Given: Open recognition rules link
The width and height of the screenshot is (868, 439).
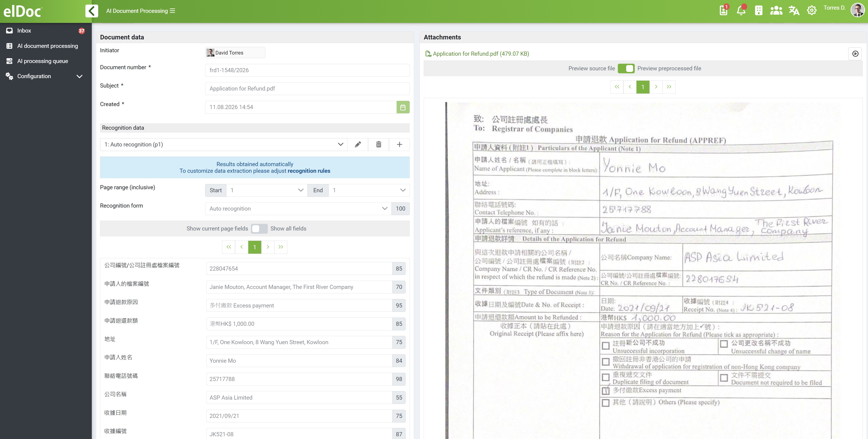Looking at the screenshot, I should pyautogui.click(x=309, y=171).
